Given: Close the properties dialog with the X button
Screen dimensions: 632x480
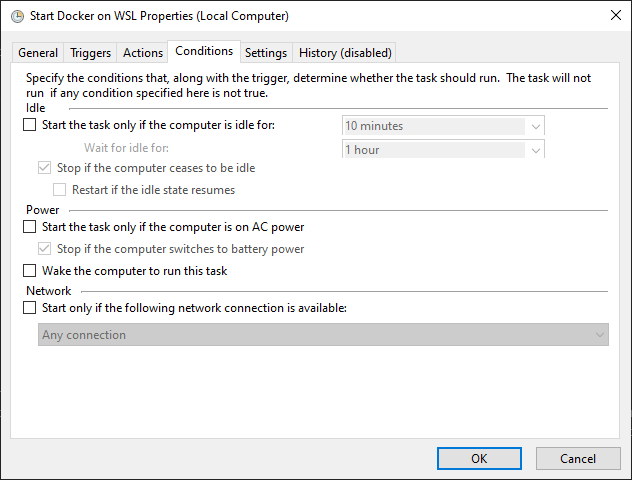Looking at the screenshot, I should (x=613, y=16).
